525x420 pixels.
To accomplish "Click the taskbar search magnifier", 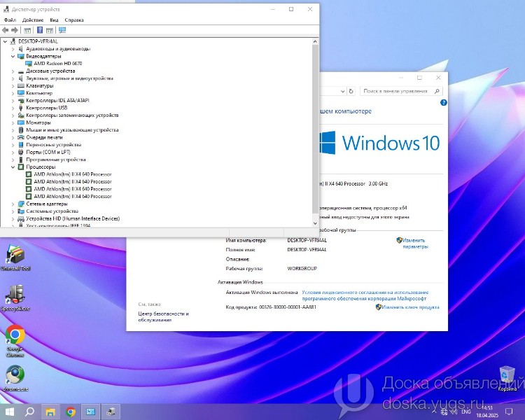I will coord(29,412).
